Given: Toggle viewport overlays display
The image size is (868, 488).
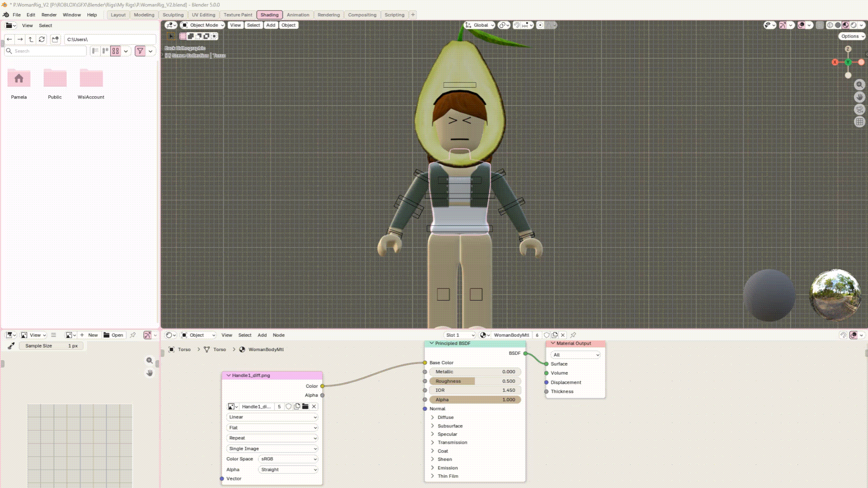Looking at the screenshot, I should [802, 25].
